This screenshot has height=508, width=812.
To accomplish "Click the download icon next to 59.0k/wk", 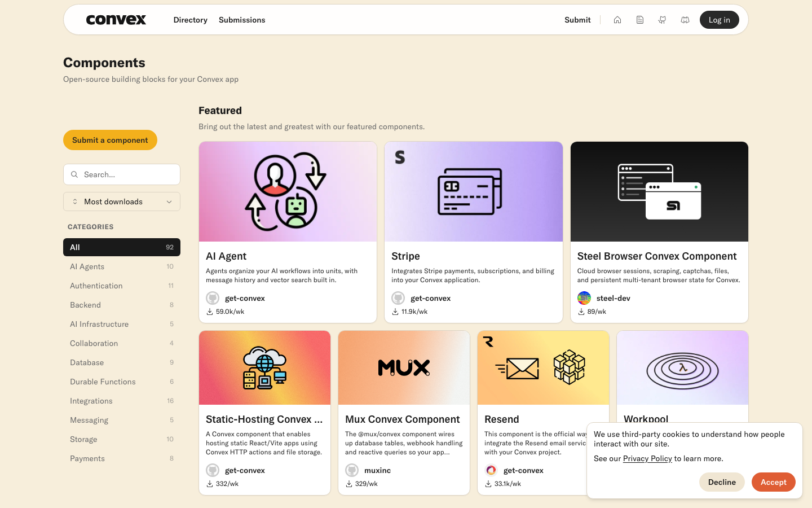I will click(x=210, y=312).
